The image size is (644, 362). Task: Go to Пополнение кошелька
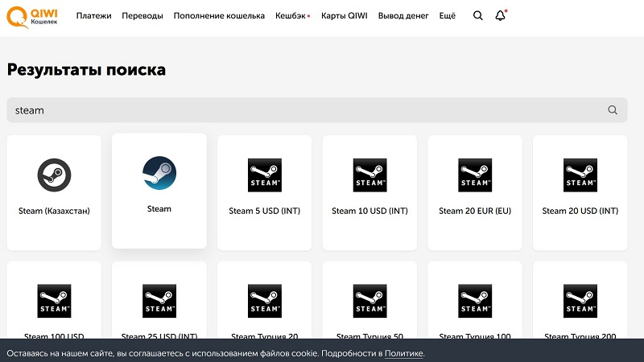(219, 15)
